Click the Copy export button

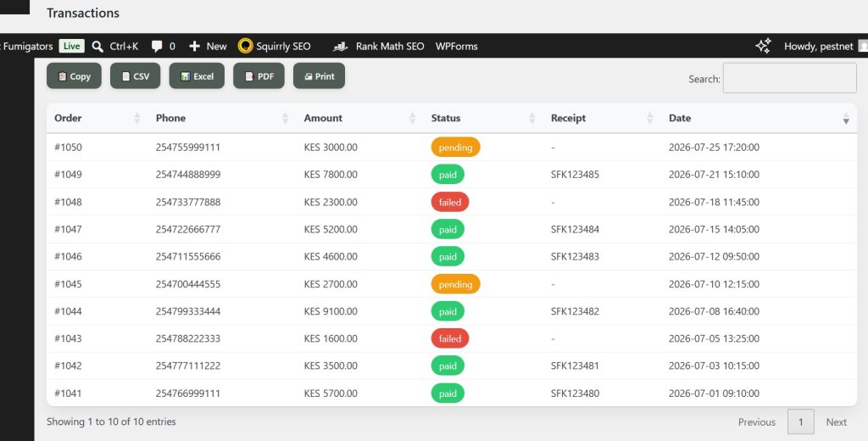74,75
